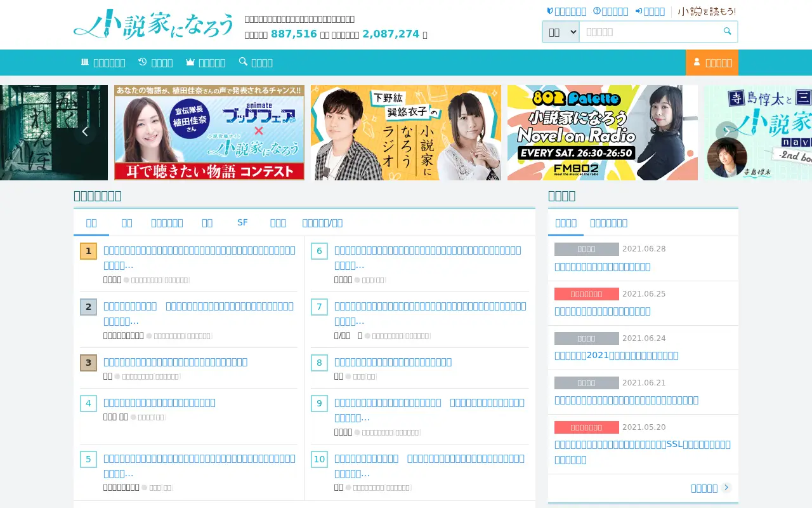Select the underlined active ranking tab
812x508 pixels.
point(91,222)
